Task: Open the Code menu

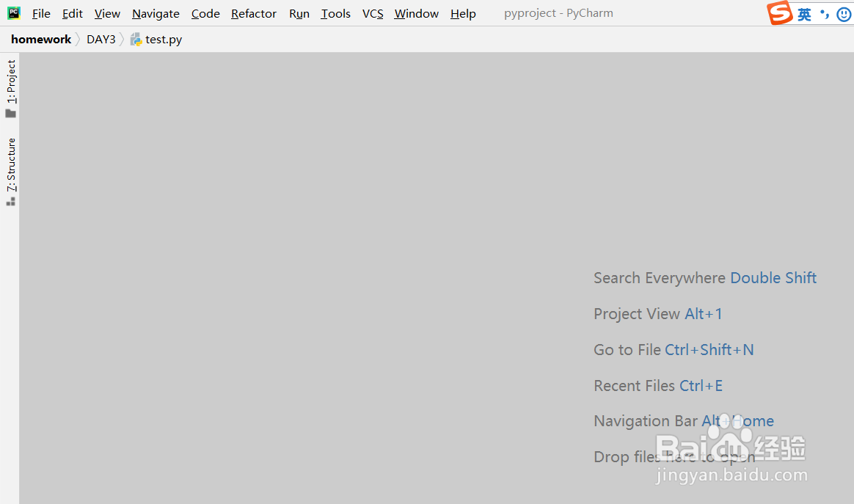Action: [x=205, y=14]
